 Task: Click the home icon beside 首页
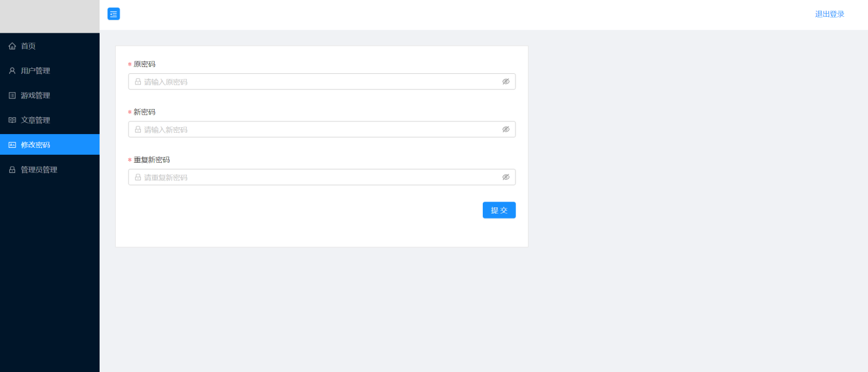click(12, 46)
